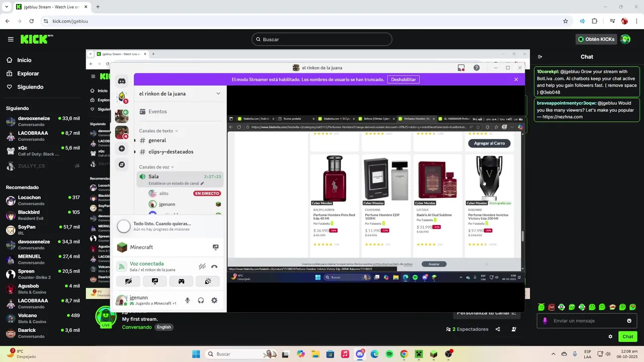Open Discord home direct messages icon
Screen dimensions: 644x362
[122, 81]
